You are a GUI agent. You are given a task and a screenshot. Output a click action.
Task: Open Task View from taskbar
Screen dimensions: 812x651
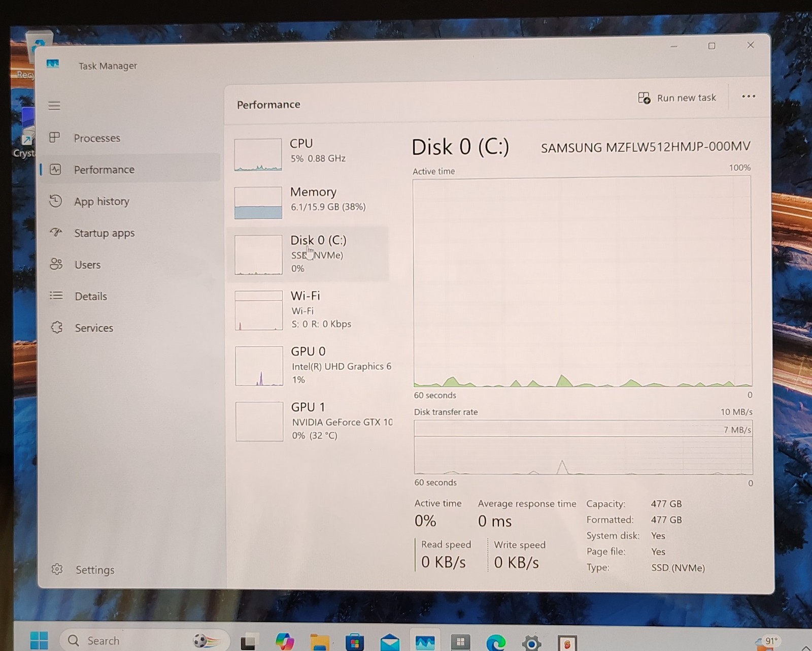(x=248, y=642)
